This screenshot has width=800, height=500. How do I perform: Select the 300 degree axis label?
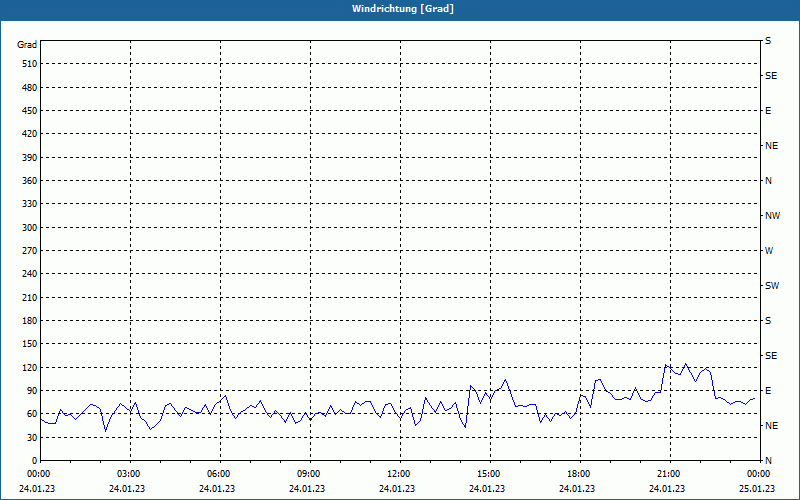pyautogui.click(x=30, y=228)
